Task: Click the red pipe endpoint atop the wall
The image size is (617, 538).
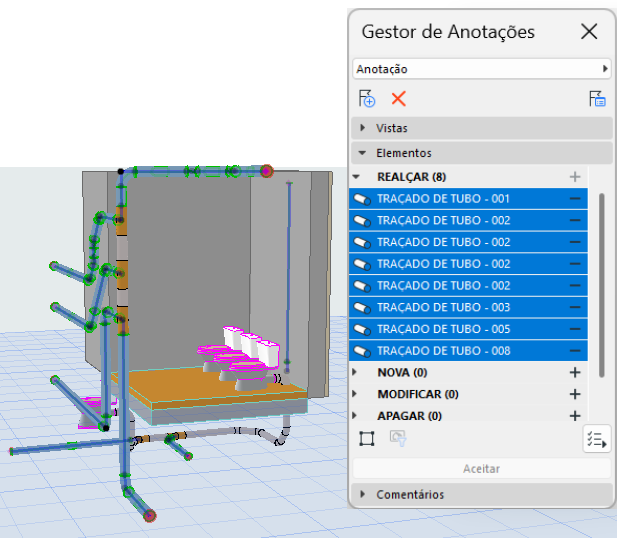Action: (x=266, y=171)
